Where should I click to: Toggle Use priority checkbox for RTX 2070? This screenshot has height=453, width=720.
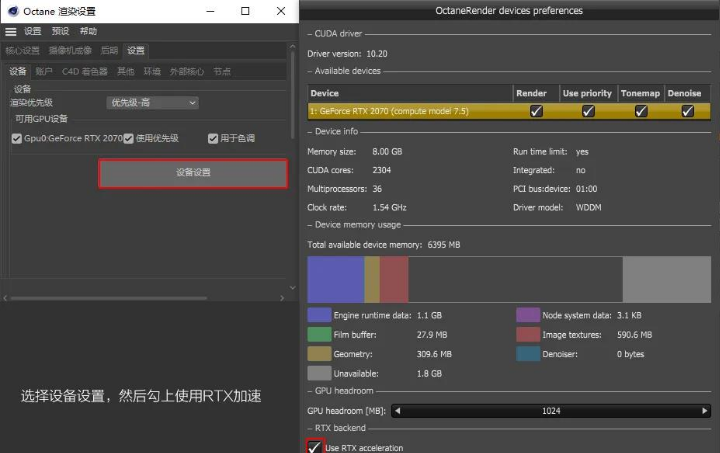coord(588,111)
